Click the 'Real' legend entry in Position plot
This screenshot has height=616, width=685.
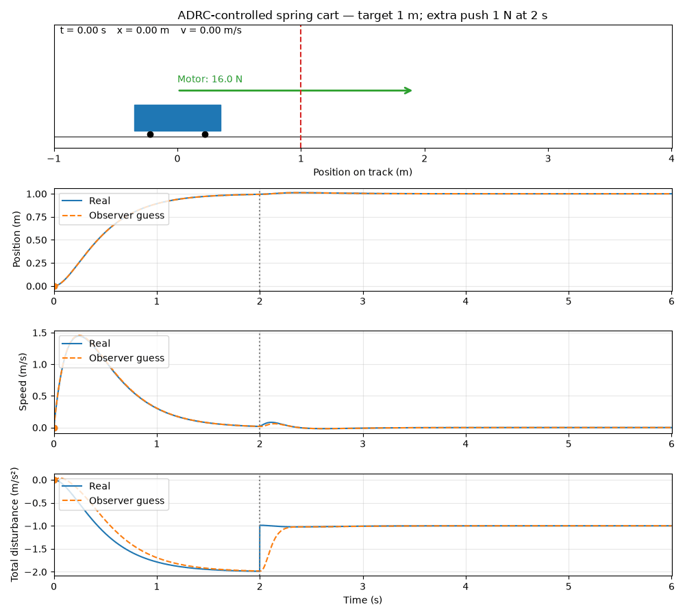pyautogui.click(x=86, y=201)
